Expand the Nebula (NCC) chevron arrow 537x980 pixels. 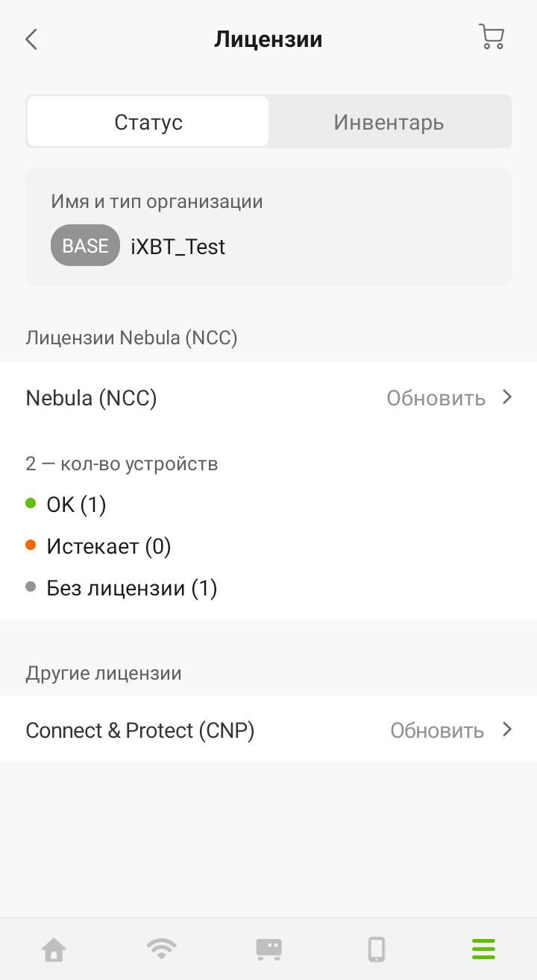(x=507, y=397)
